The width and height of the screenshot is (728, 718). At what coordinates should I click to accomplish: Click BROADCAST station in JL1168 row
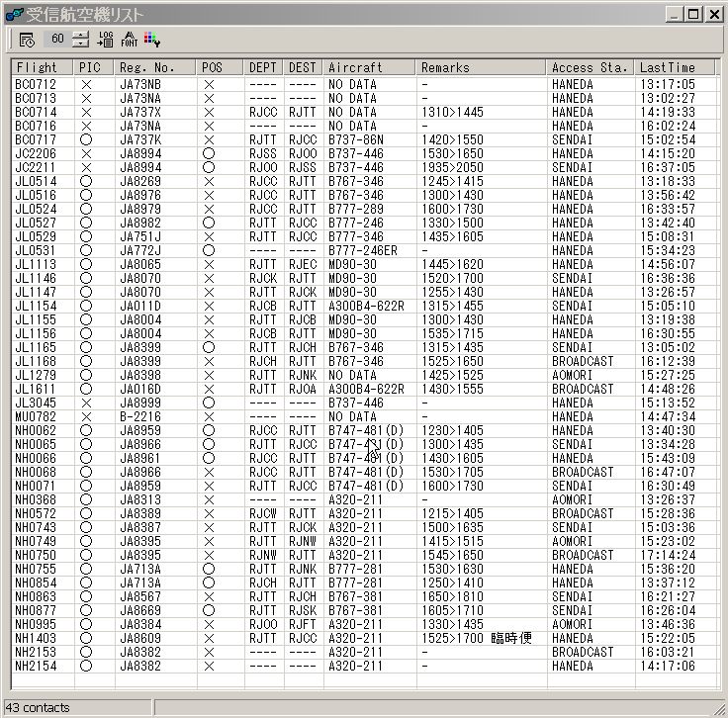[583, 362]
